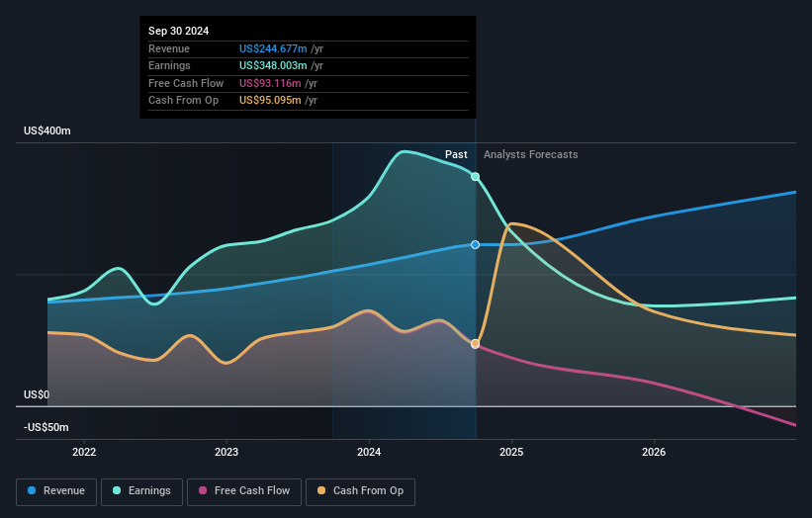Click the 2026 x-axis label
Image resolution: width=812 pixels, height=518 pixels.
(654, 452)
